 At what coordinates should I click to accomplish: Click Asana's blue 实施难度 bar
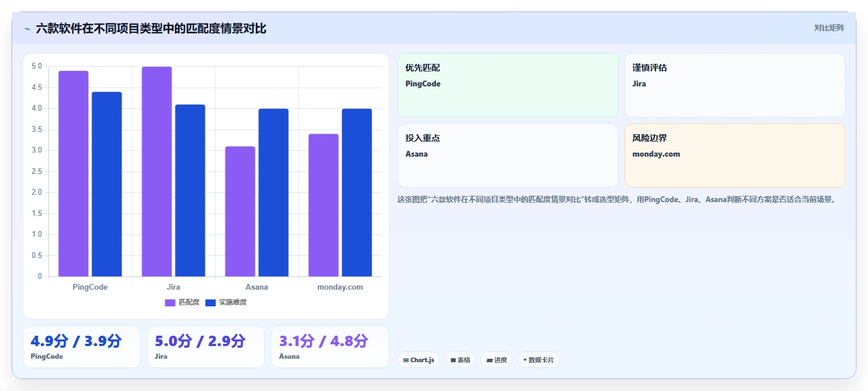coord(274,192)
